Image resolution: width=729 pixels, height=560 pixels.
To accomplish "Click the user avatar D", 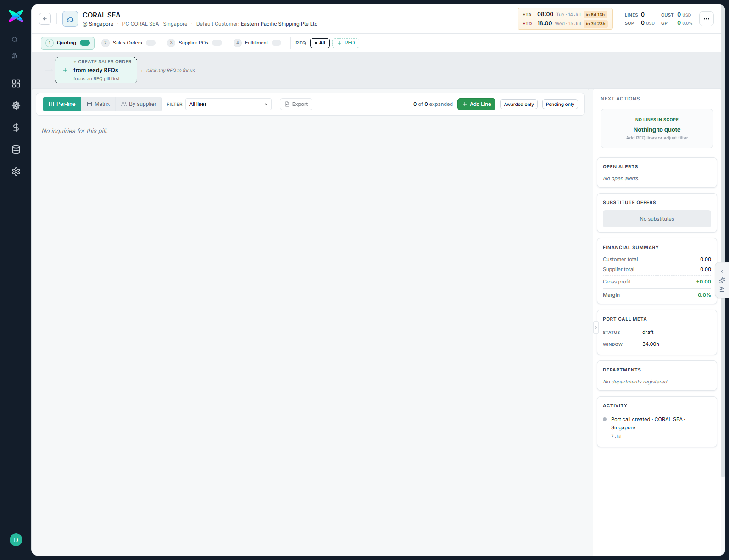I will [x=16, y=540].
